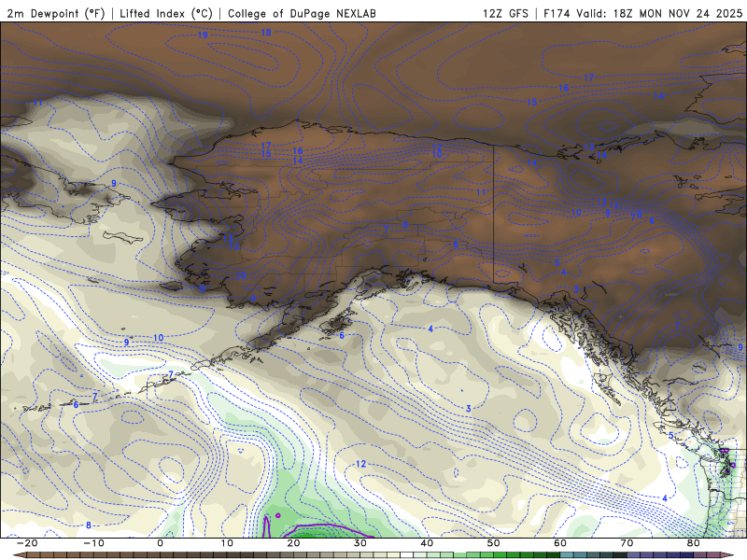Click the "College of DuPage NEXLAB" header text

pos(302,13)
